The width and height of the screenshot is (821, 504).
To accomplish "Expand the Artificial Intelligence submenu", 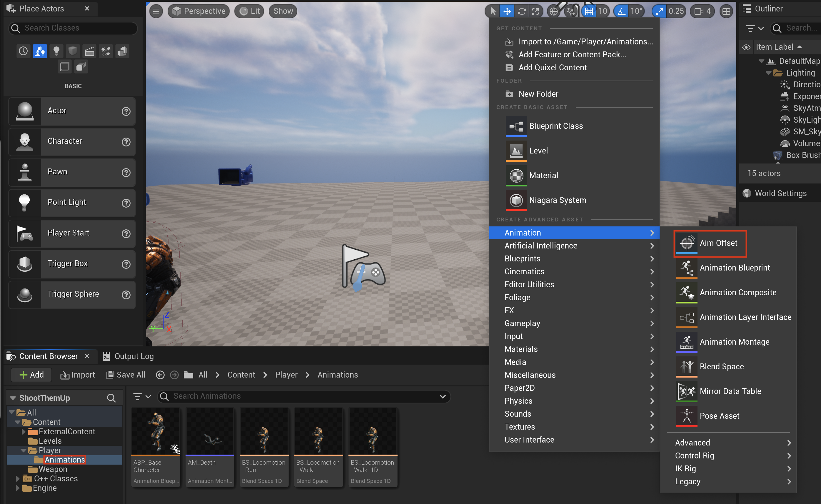I will click(574, 246).
